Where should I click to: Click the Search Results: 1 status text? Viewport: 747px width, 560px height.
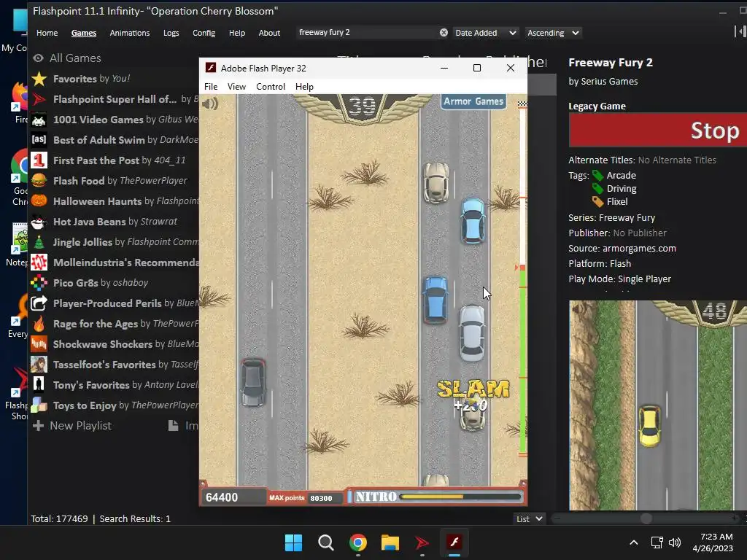tap(135, 518)
